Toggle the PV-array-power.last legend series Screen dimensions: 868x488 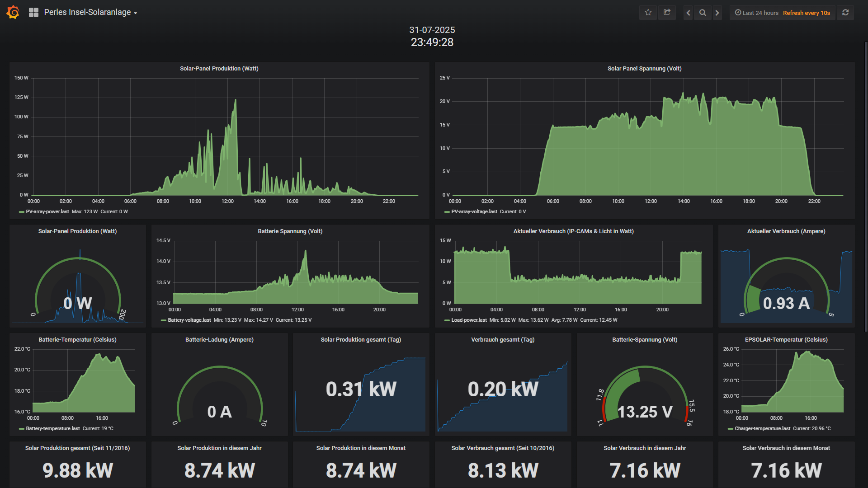47,212
